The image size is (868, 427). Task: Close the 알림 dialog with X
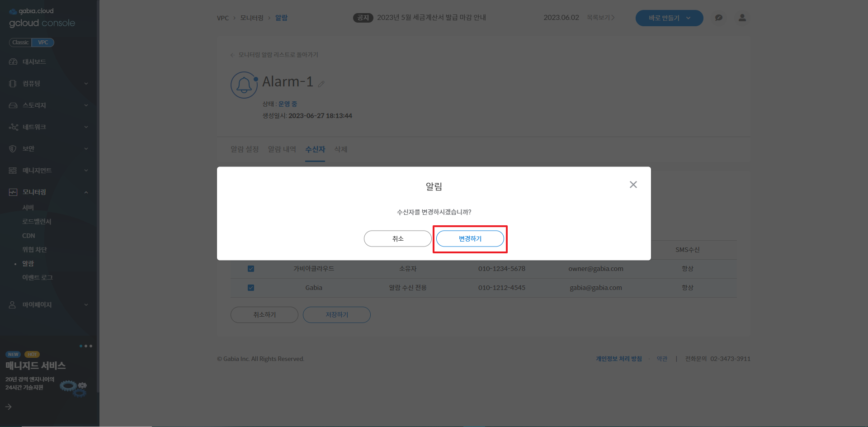coord(633,185)
